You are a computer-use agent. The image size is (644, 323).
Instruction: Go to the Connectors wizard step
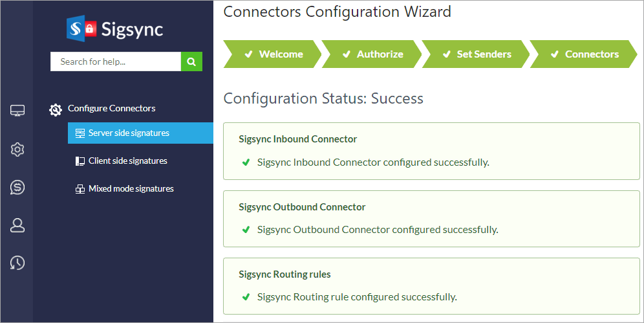click(585, 54)
